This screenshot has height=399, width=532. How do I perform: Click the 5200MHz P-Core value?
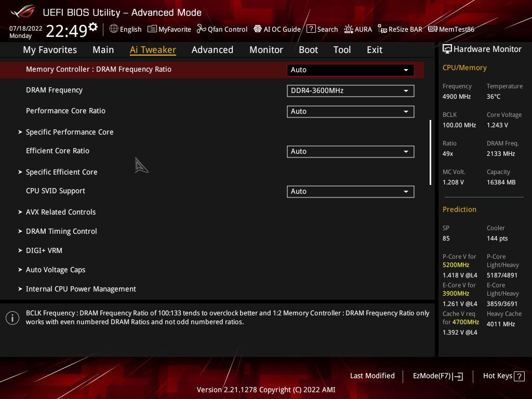pyautogui.click(x=456, y=265)
